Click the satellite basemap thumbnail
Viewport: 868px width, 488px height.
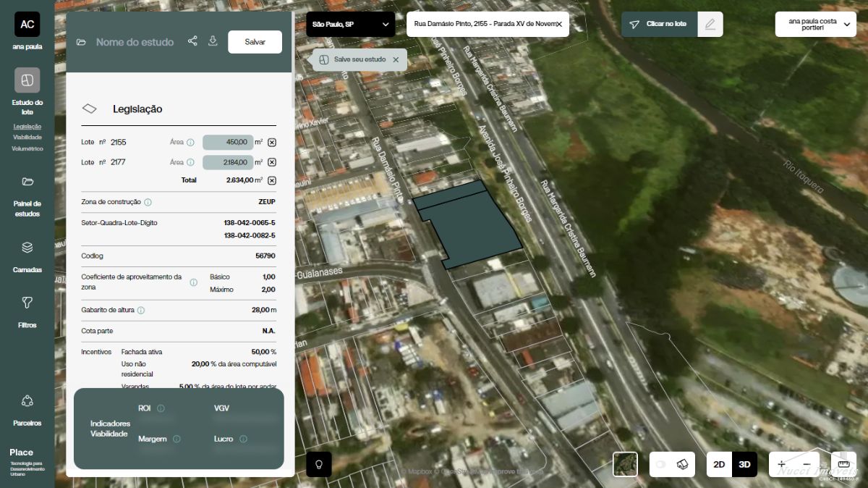click(x=625, y=464)
